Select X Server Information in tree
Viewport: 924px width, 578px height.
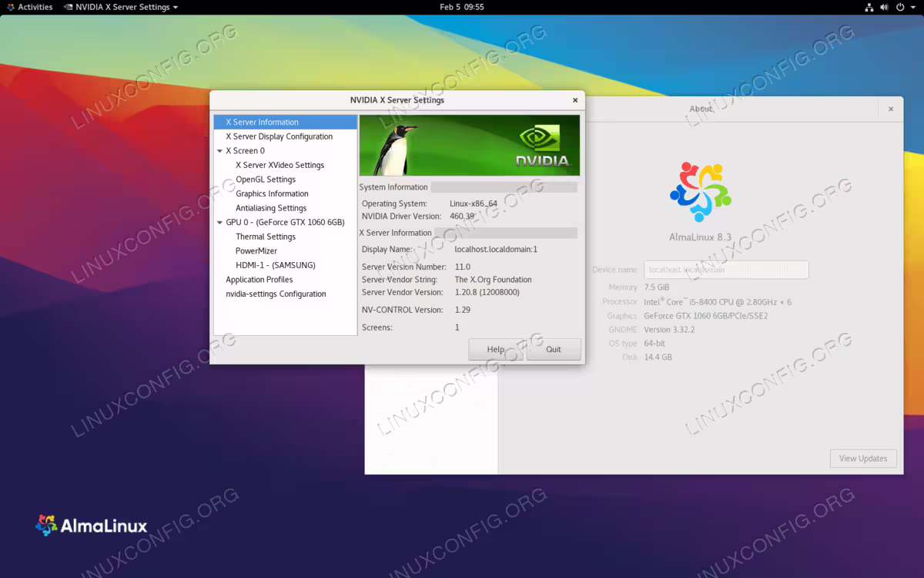tap(286, 122)
